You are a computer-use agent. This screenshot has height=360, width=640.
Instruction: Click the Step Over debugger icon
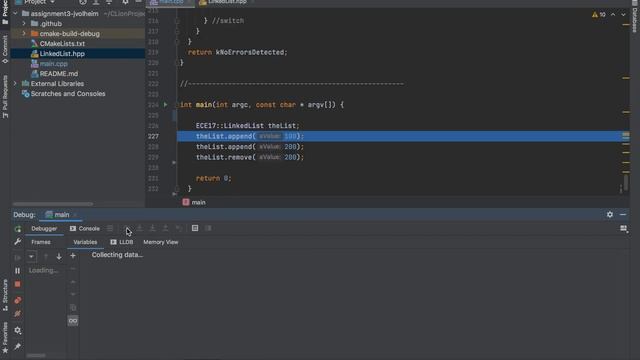click(x=127, y=228)
